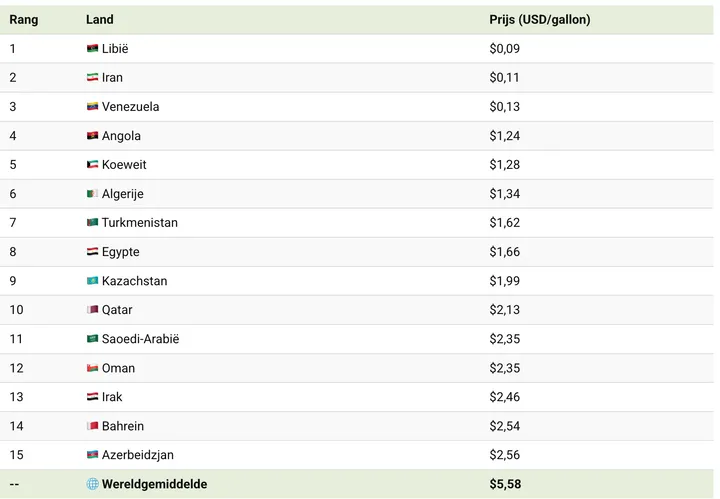
Task: Click the Libië flag icon
Action: (x=93, y=49)
